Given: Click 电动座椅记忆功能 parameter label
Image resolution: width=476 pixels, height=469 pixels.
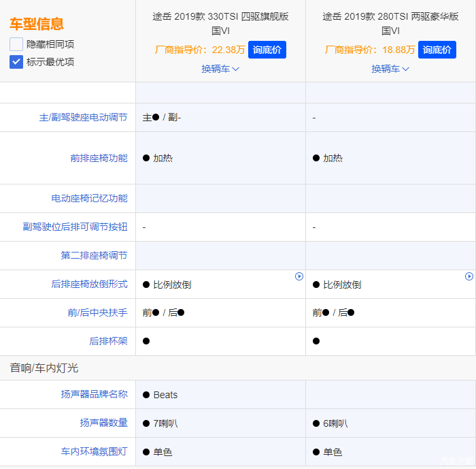Looking at the screenshot, I should 89,199.
